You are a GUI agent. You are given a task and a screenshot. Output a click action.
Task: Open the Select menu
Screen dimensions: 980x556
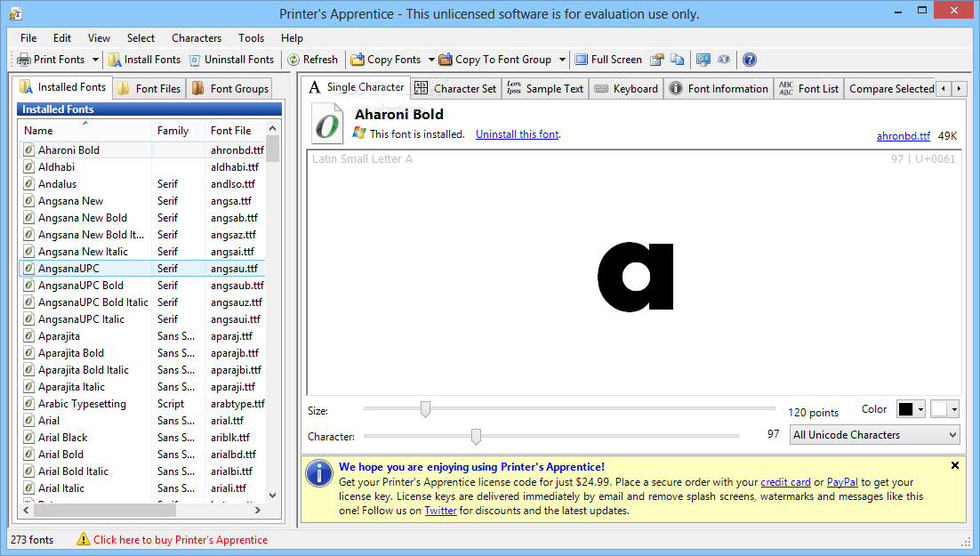pyautogui.click(x=141, y=38)
